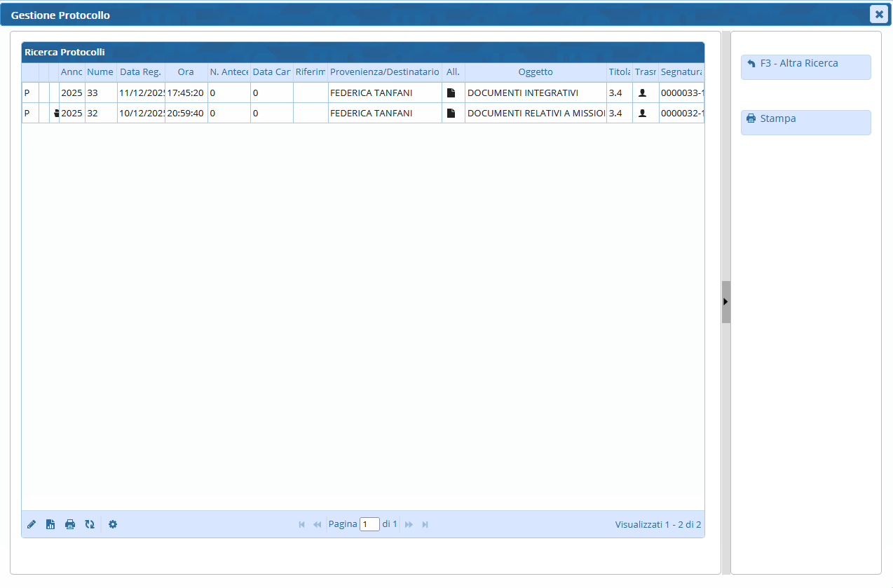Open attachment icon for protocol 32

click(451, 114)
